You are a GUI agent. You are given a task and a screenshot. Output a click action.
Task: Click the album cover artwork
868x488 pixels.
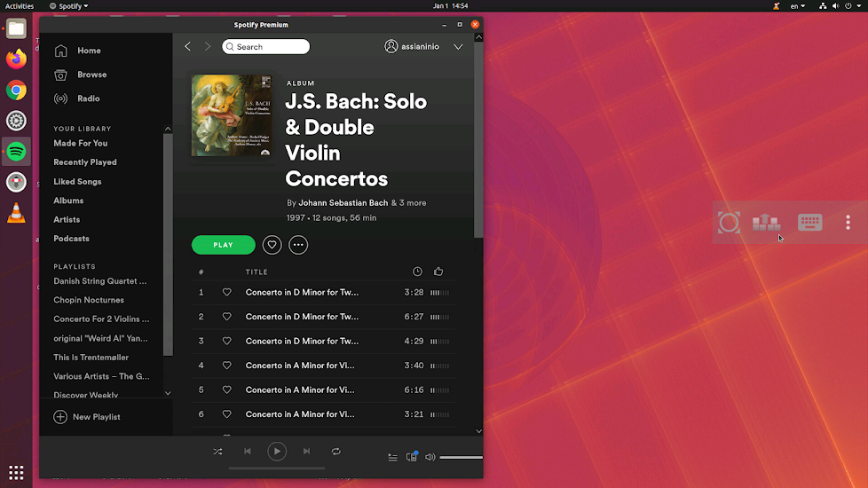(x=232, y=115)
